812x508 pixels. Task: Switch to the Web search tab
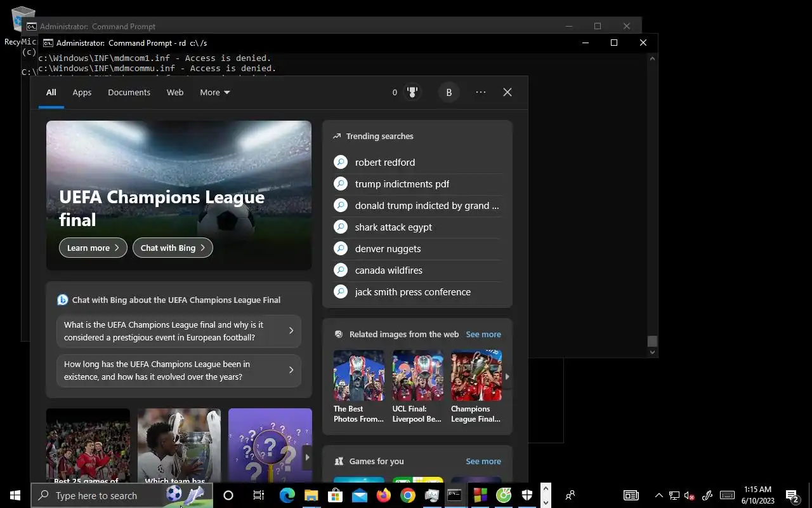coord(175,92)
